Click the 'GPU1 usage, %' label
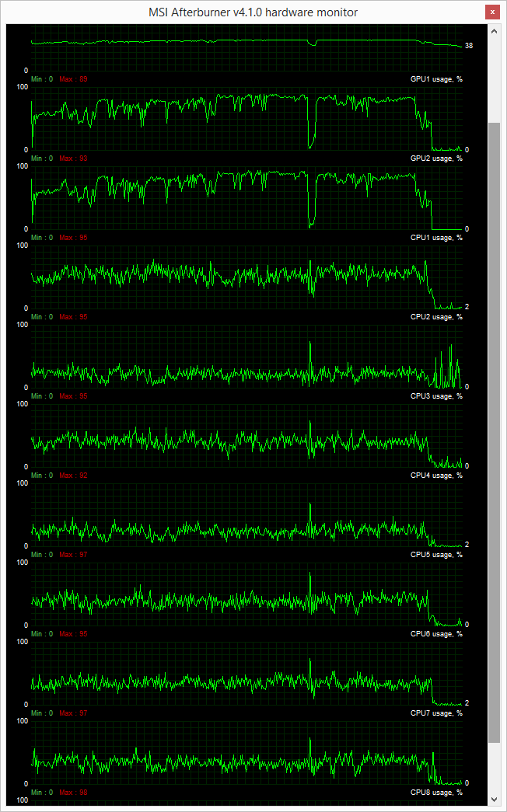The image size is (507, 812). (x=436, y=79)
